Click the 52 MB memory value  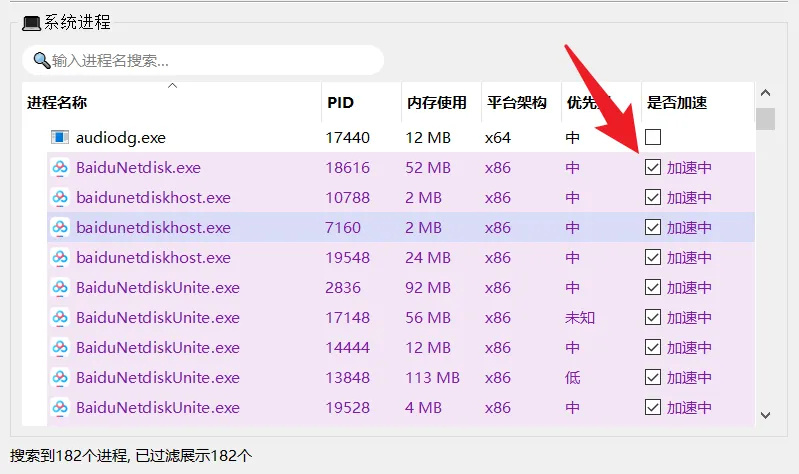[428, 168]
